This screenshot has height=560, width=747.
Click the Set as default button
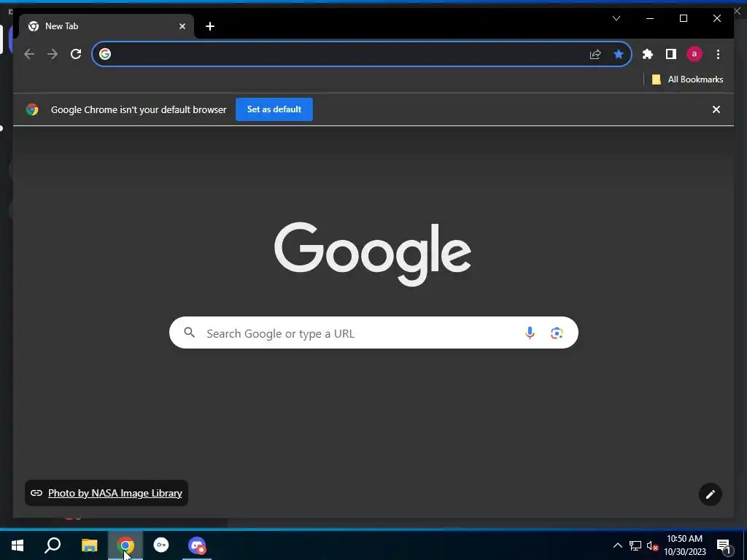274,109
